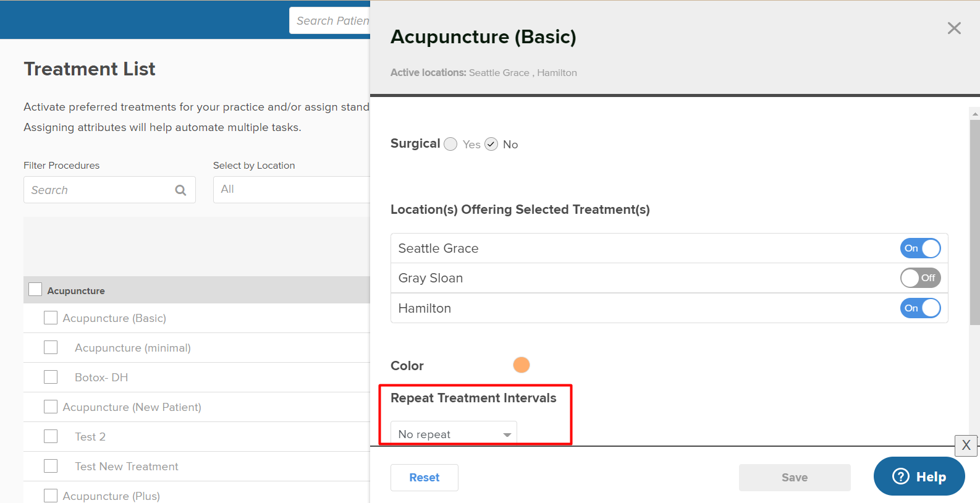Image resolution: width=980 pixels, height=503 pixels.
Task: Dismiss the Help widget with X
Action: pyautogui.click(x=966, y=446)
